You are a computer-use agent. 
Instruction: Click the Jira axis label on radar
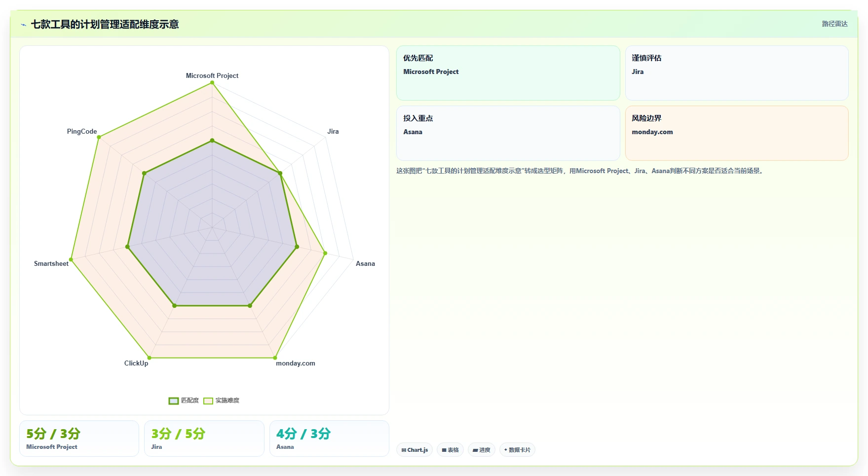pyautogui.click(x=333, y=131)
